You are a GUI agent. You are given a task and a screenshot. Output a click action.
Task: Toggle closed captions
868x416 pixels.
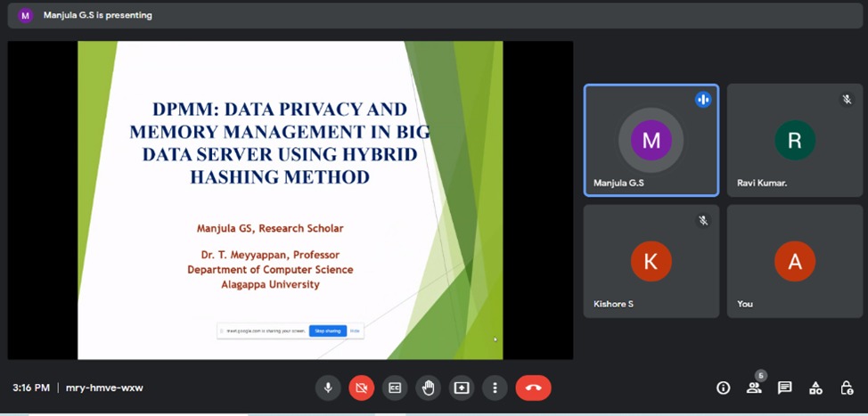tap(395, 387)
